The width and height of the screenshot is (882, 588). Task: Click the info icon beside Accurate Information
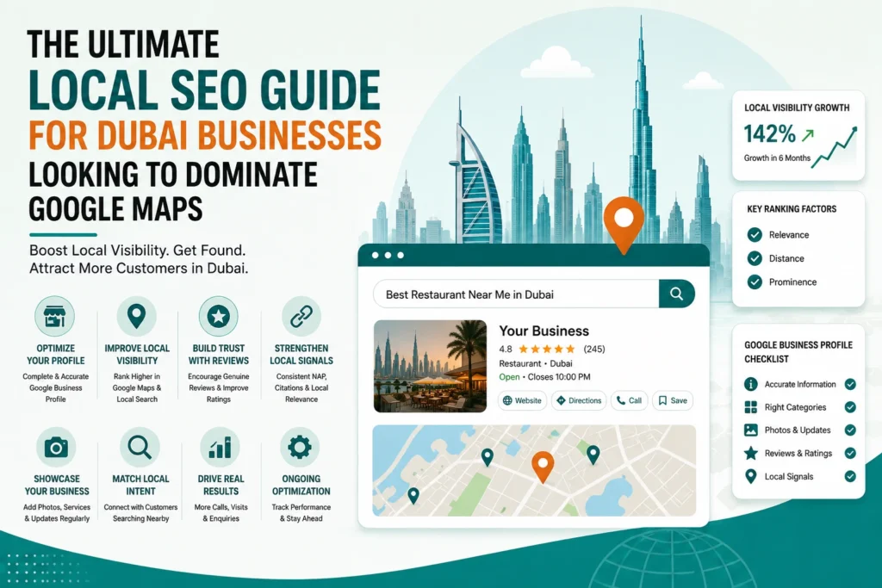pos(751,384)
